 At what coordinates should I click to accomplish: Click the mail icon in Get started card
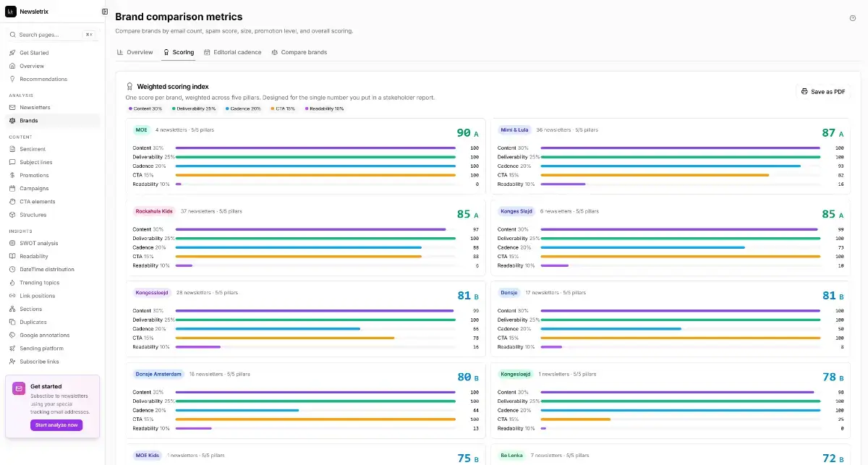click(19, 388)
